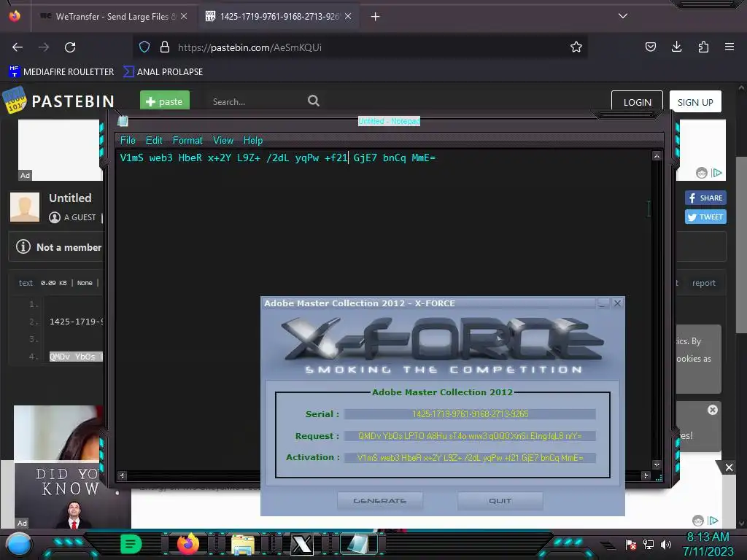Click the SIGN UP button

(695, 102)
